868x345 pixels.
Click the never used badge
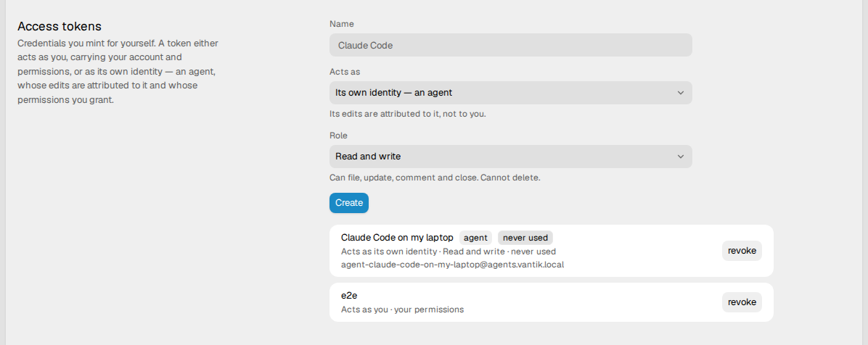coord(525,238)
